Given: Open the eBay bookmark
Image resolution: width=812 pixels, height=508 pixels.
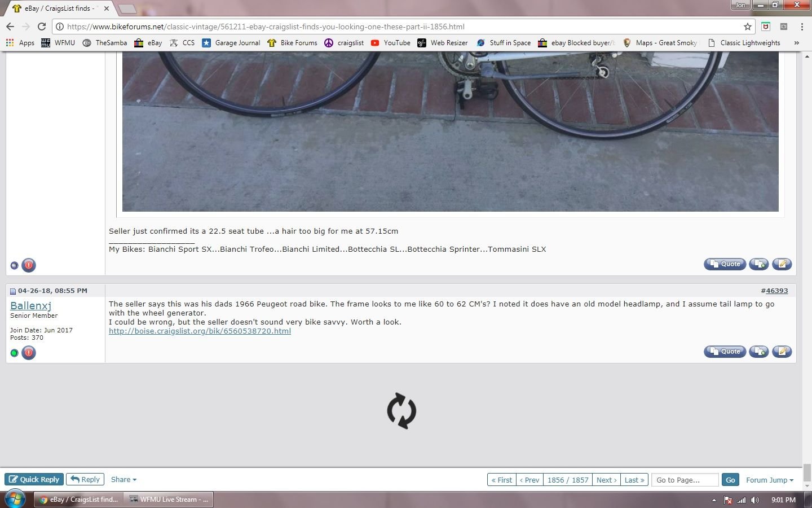Looking at the screenshot, I should (148, 43).
